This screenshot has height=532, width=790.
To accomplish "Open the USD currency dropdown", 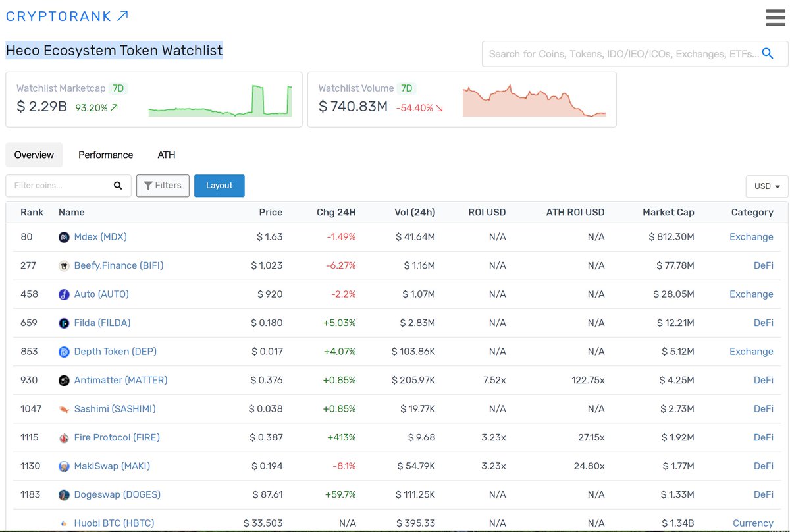I will pos(766,186).
